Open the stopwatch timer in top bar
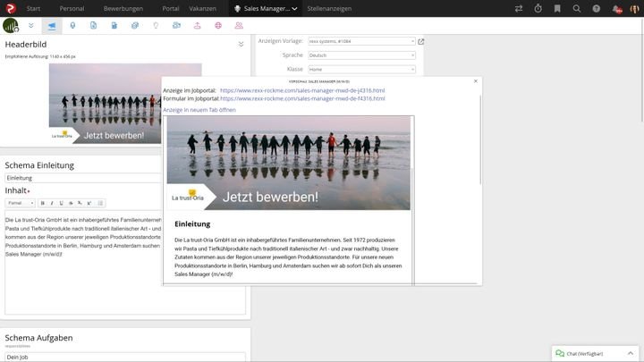 click(x=538, y=8)
